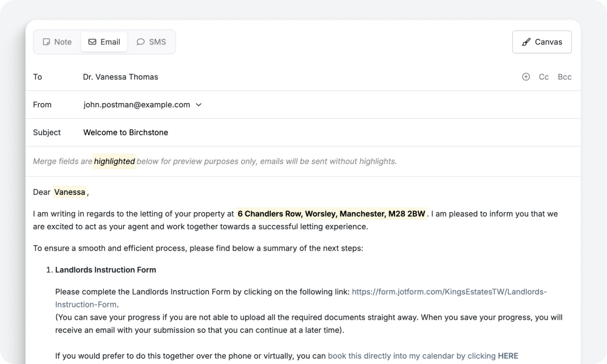607x364 pixels.
Task: Click the Subject field reading Welcome to Birchstone
Action: (125, 132)
